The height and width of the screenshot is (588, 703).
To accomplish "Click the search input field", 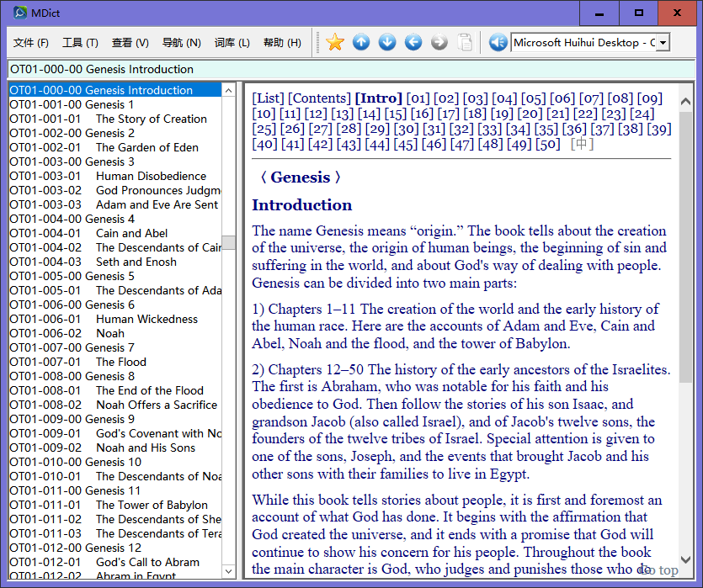I will pyautogui.click(x=352, y=70).
